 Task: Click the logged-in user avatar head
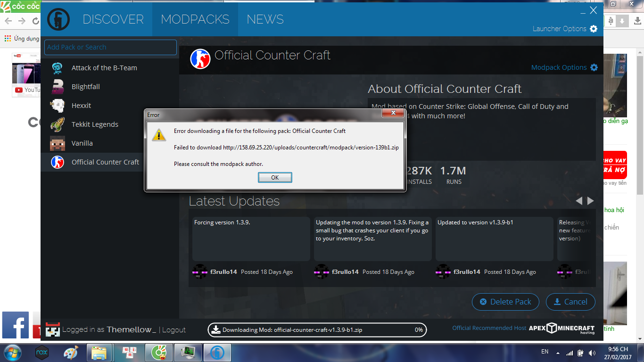click(x=52, y=329)
